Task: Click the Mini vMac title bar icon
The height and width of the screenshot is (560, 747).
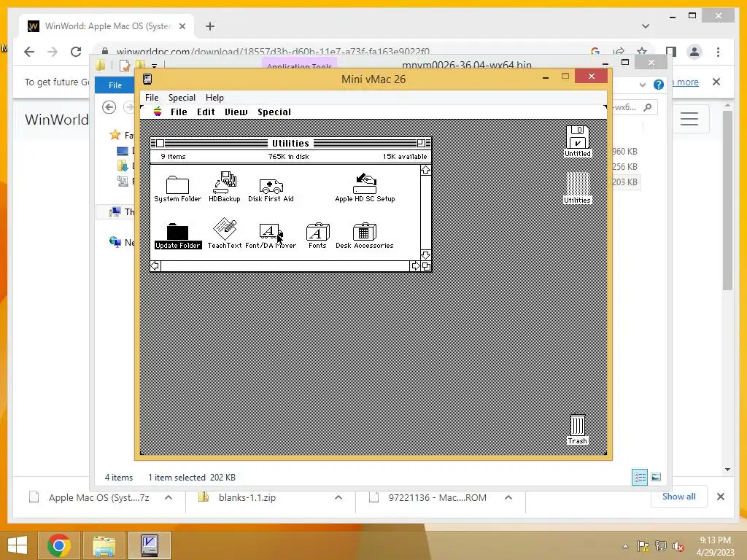Action: point(147,79)
